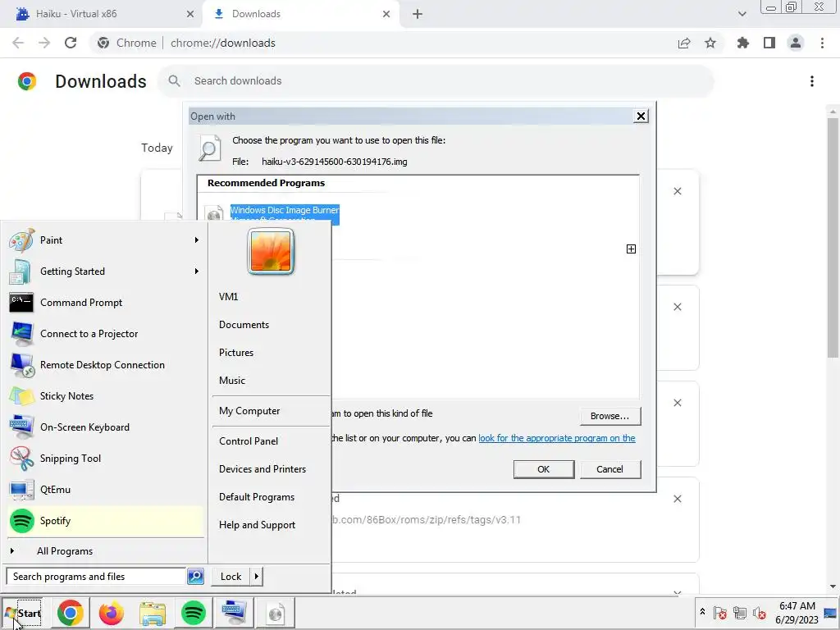The image size is (840, 630).
Task: Bookmark this page with the star icon
Action: tap(710, 43)
